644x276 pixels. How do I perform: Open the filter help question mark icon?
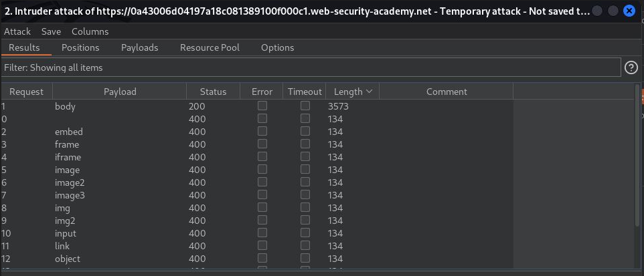point(631,67)
